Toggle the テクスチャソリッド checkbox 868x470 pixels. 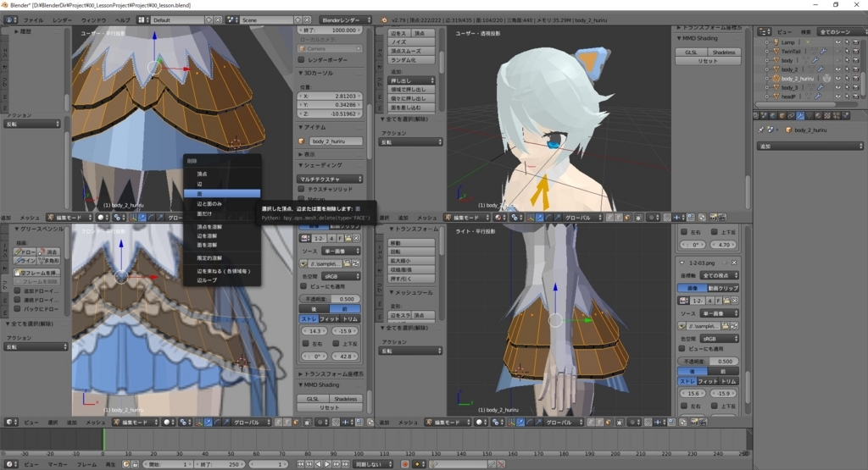click(x=302, y=189)
